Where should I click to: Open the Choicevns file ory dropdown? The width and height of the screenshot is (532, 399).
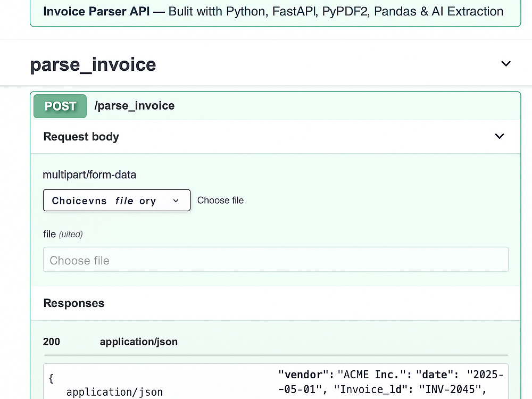coord(117,201)
